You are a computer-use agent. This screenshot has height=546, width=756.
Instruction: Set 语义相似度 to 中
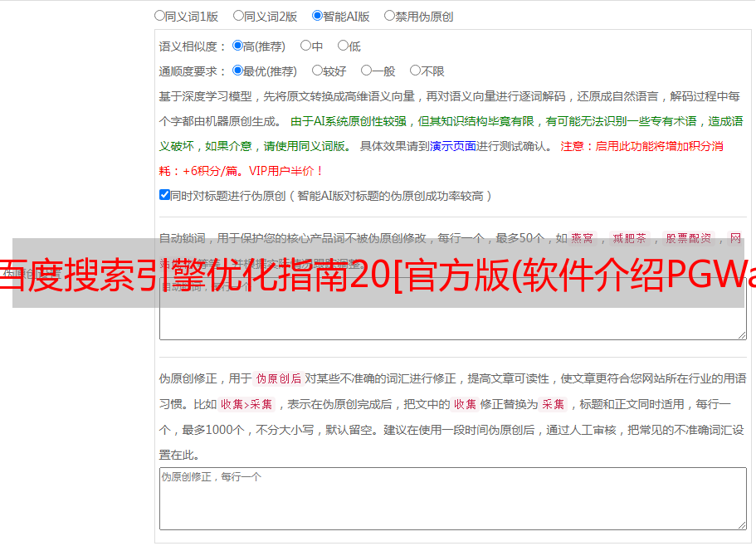tap(305, 46)
